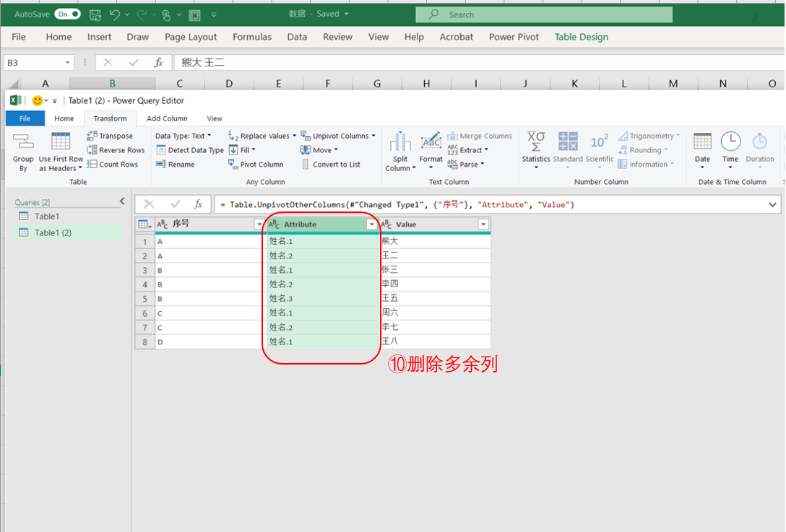Click the smiley feedback icon

[37, 100]
